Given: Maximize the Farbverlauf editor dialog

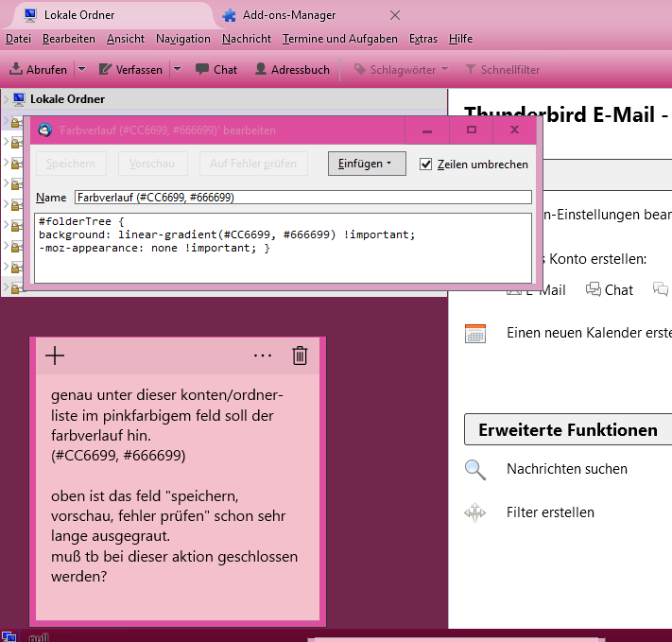Looking at the screenshot, I should 472,130.
